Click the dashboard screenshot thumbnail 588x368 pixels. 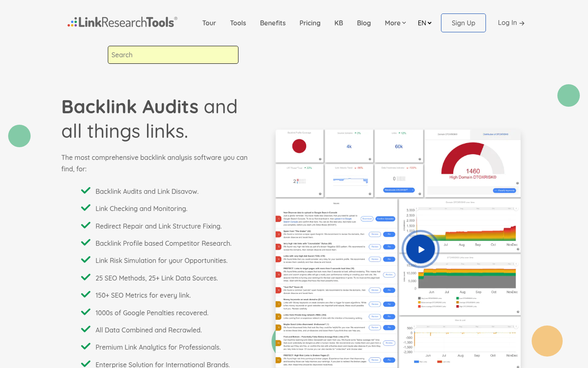pos(398,249)
